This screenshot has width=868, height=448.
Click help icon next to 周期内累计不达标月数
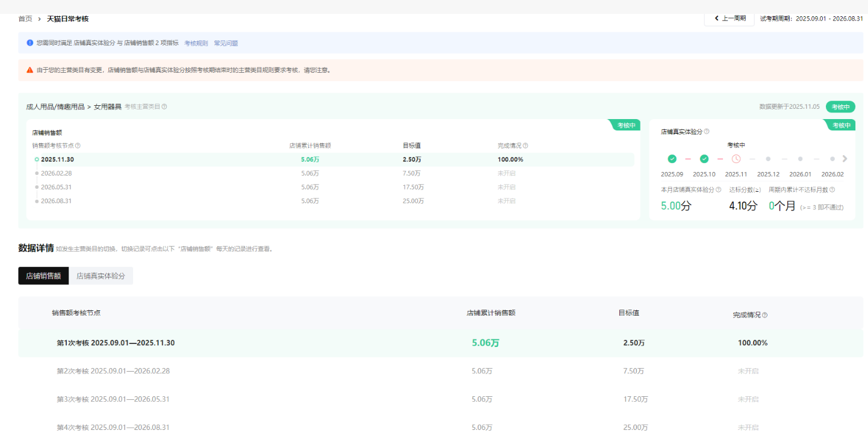pyautogui.click(x=832, y=190)
